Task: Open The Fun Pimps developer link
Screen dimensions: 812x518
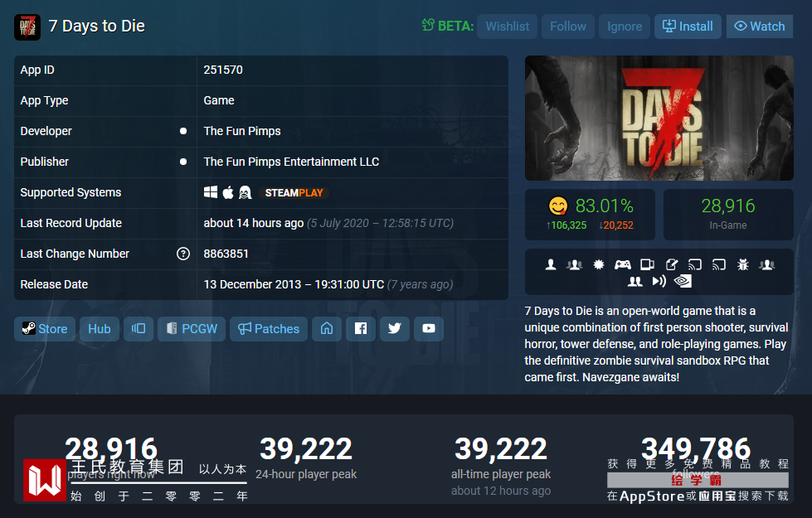Action: (x=242, y=131)
